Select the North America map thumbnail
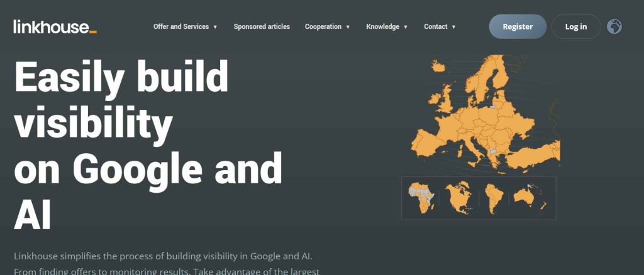Screen dimensions: 644x275 click(x=459, y=197)
